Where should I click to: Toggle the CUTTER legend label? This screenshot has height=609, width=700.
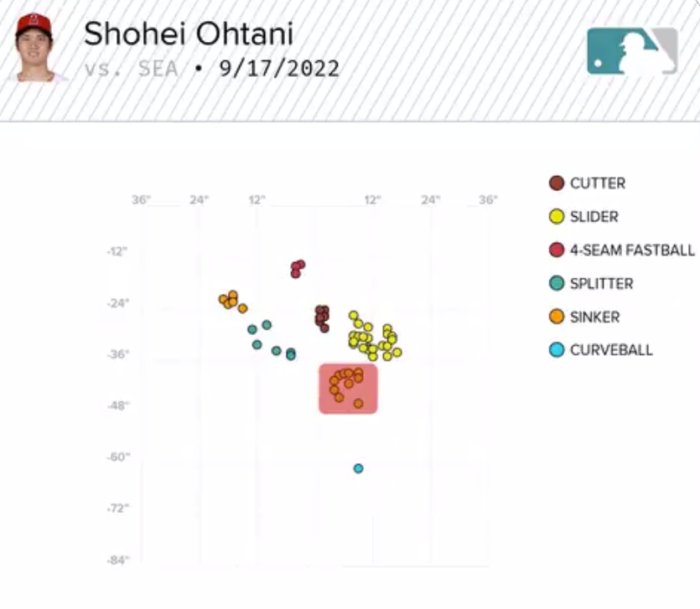[598, 183]
